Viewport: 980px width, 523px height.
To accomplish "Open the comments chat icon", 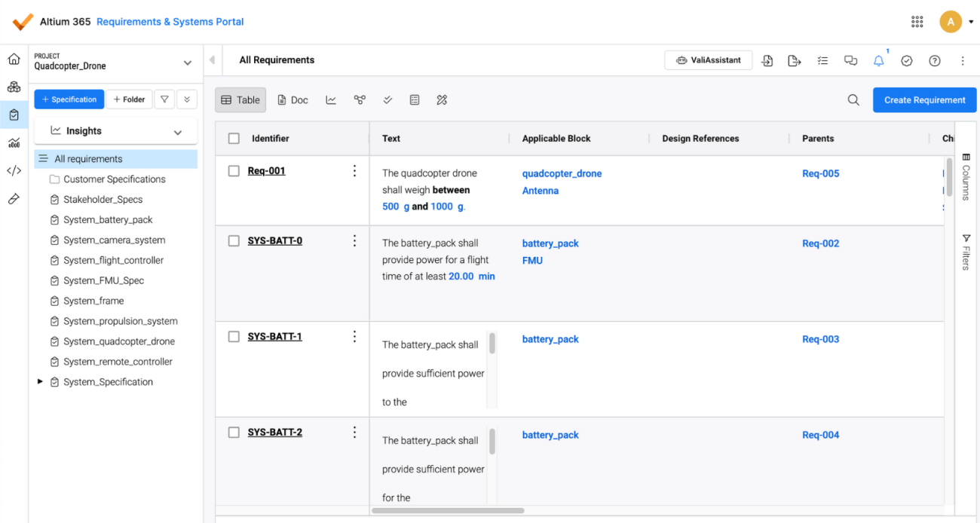I will tap(850, 61).
